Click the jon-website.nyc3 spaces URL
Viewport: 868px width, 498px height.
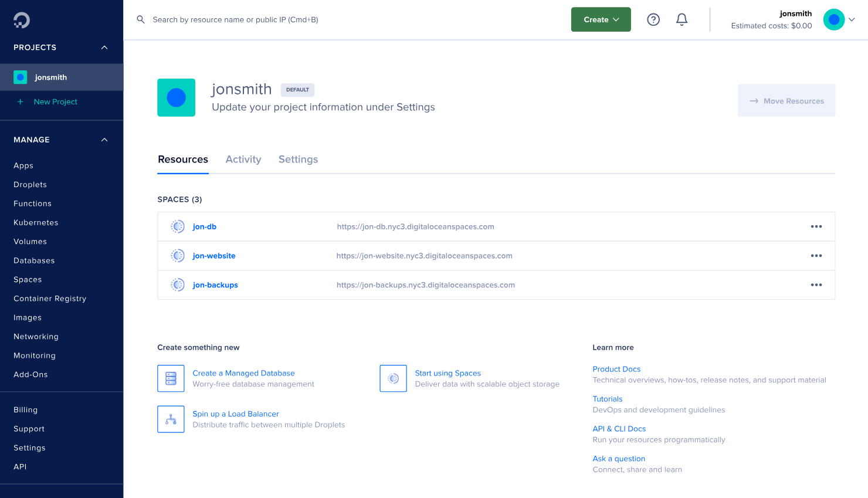coord(424,256)
